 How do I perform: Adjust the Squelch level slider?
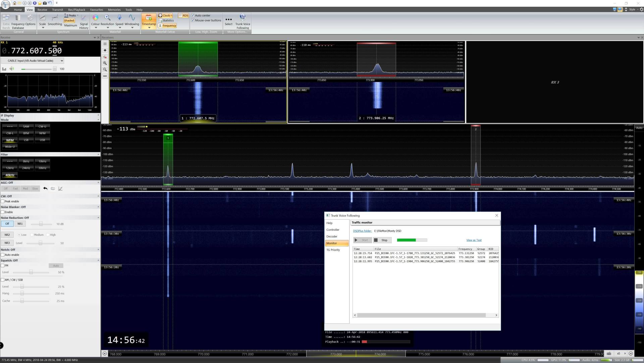pyautogui.click(x=31, y=272)
